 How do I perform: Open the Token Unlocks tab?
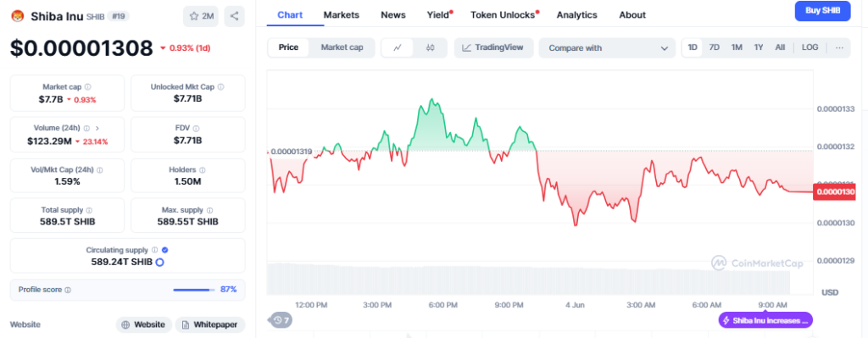coord(504,15)
